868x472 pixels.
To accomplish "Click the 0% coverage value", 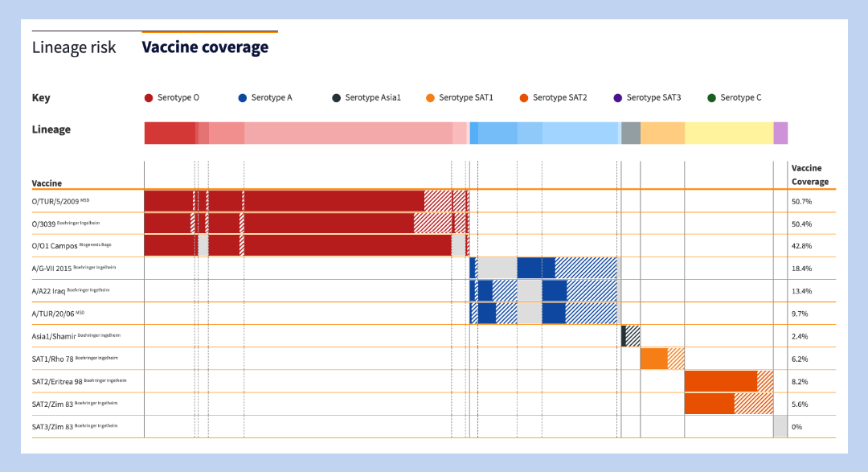I will (x=796, y=427).
